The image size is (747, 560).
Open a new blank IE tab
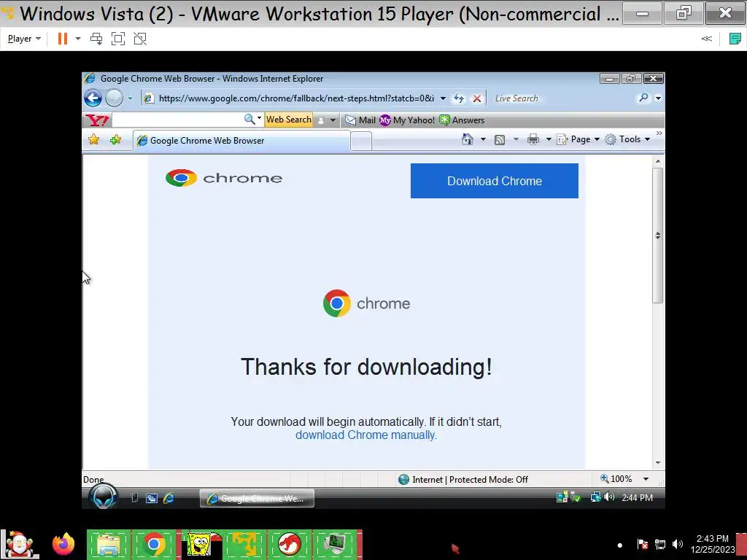361,141
